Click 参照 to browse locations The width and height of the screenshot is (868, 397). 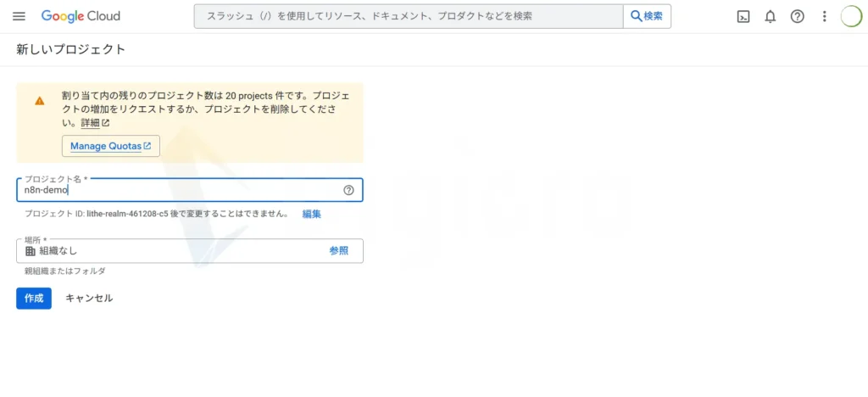tap(339, 251)
